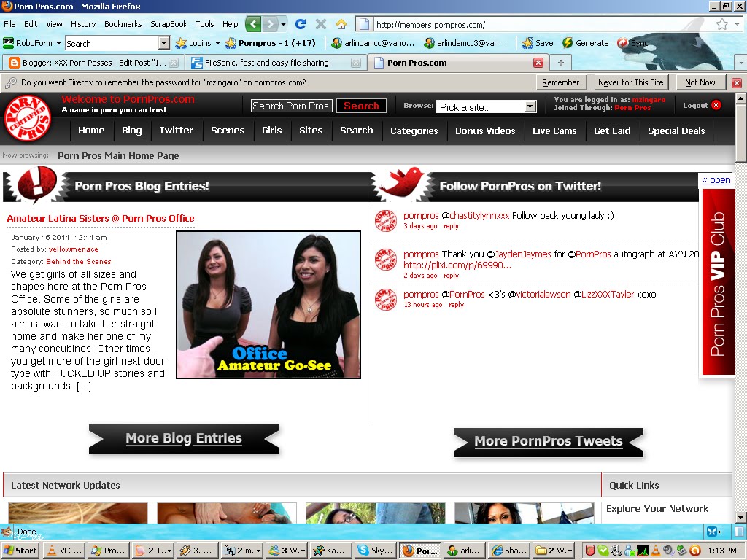The width and height of the screenshot is (747, 560).
Task: Go back with the green Back arrow
Action: pyautogui.click(x=253, y=24)
